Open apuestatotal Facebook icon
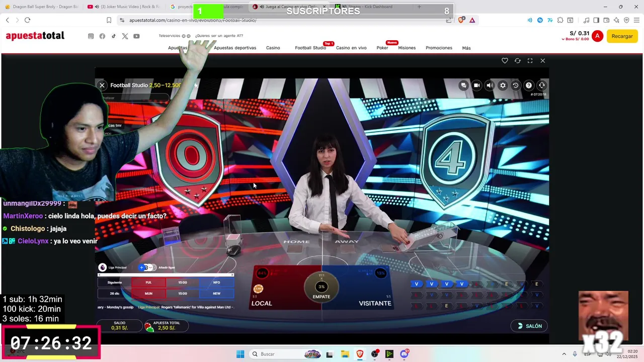Screen dimensions: 644x362 click(x=102, y=36)
